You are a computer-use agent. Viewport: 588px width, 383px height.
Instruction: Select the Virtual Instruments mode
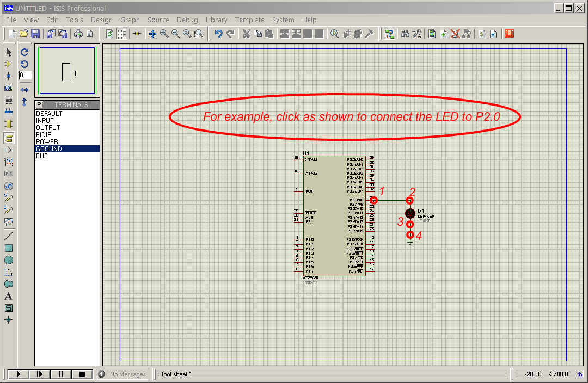(x=8, y=222)
